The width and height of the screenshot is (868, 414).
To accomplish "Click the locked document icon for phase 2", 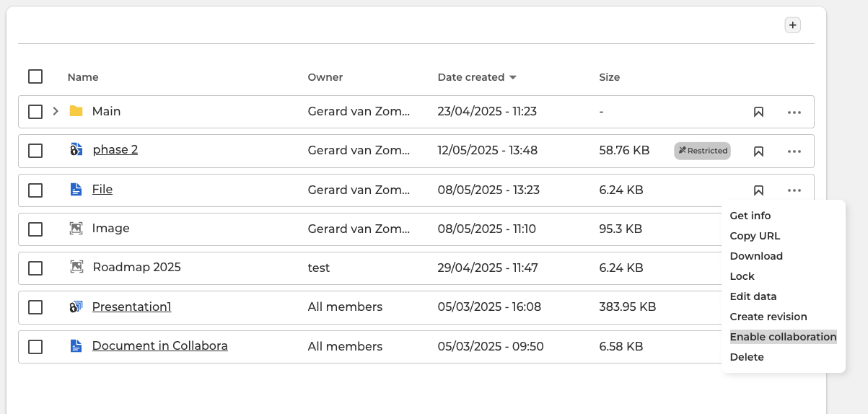I will coord(76,150).
